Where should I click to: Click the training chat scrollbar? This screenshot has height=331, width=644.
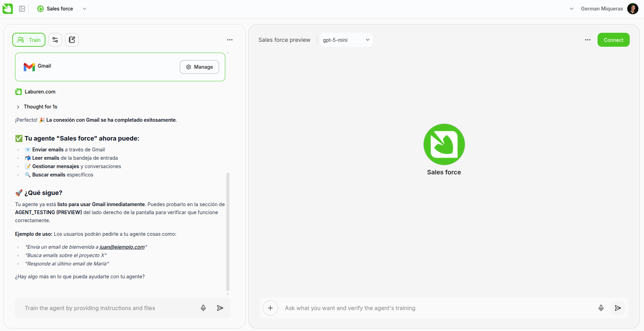click(x=228, y=232)
